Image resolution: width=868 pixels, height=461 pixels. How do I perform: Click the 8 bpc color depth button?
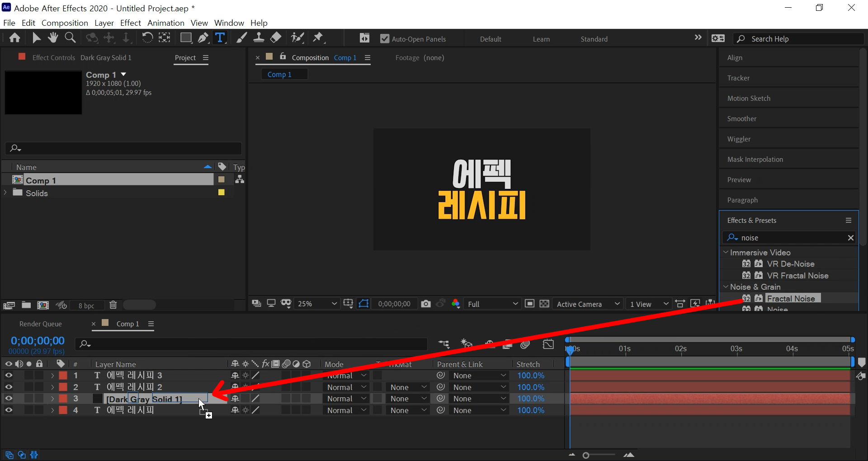tap(86, 306)
